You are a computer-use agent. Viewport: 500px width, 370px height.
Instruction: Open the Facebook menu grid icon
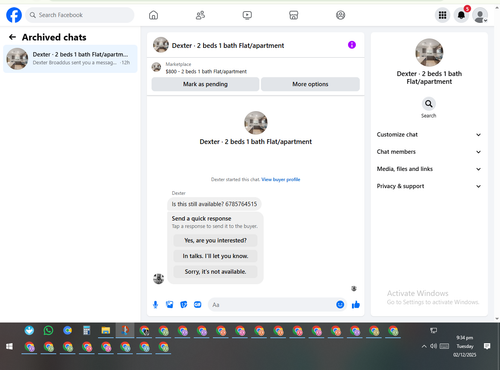pos(442,15)
